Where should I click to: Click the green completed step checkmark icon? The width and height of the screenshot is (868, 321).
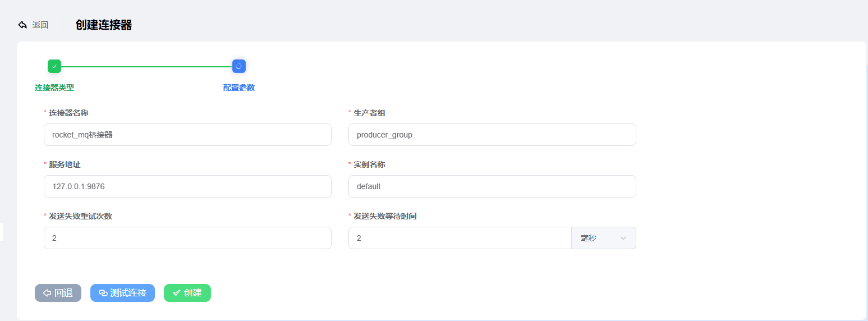point(54,66)
